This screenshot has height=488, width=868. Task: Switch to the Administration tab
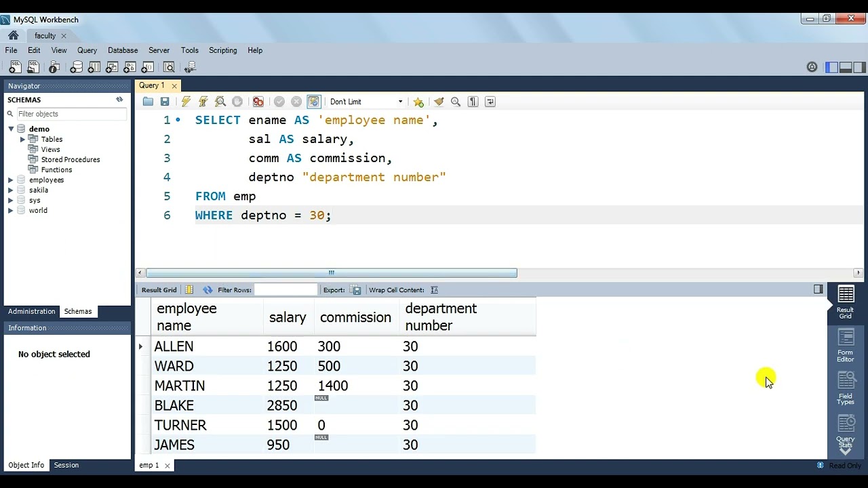point(32,311)
